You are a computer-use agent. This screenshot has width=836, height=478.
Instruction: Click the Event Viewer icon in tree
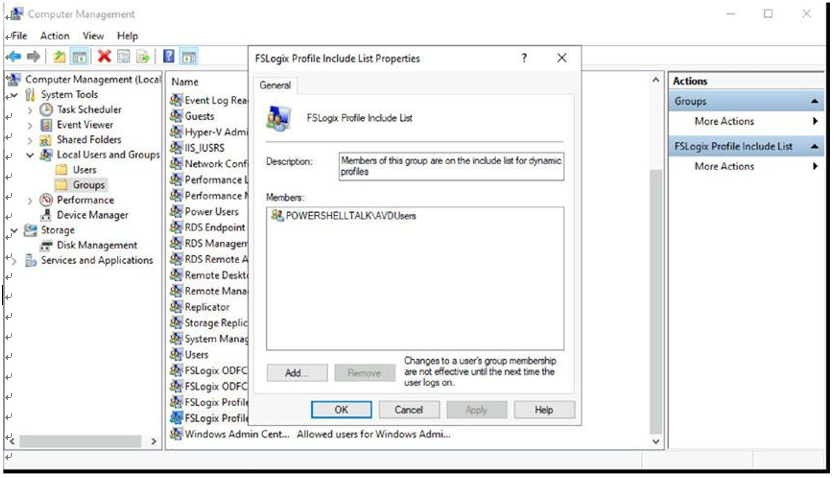(x=46, y=125)
